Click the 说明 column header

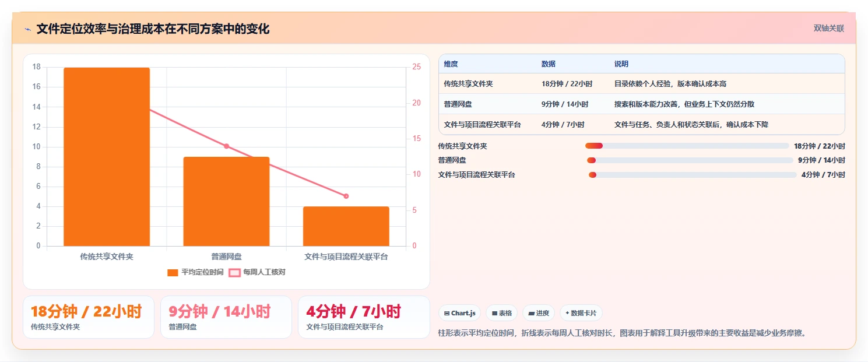point(621,64)
